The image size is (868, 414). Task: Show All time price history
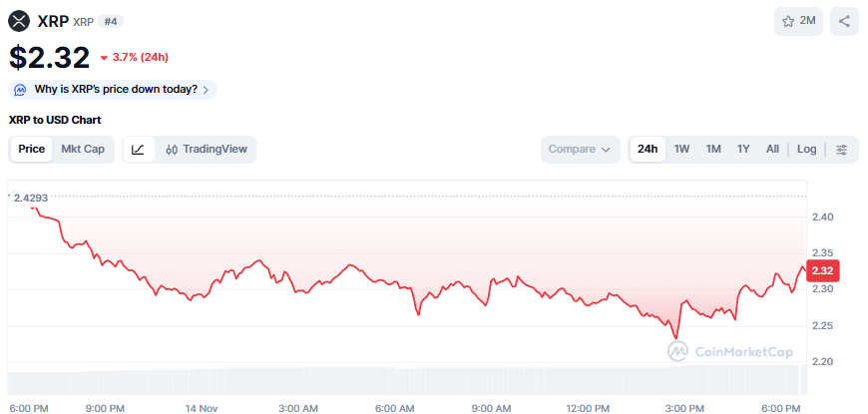pos(772,150)
